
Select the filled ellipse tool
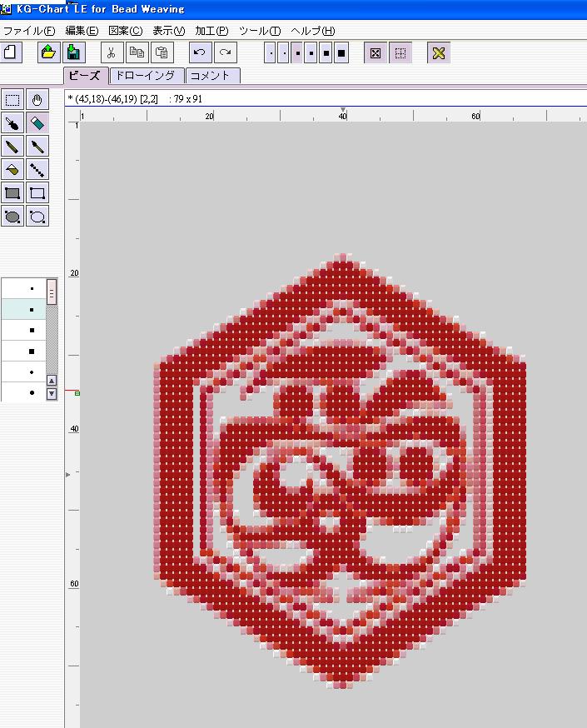pyautogui.click(x=12, y=217)
